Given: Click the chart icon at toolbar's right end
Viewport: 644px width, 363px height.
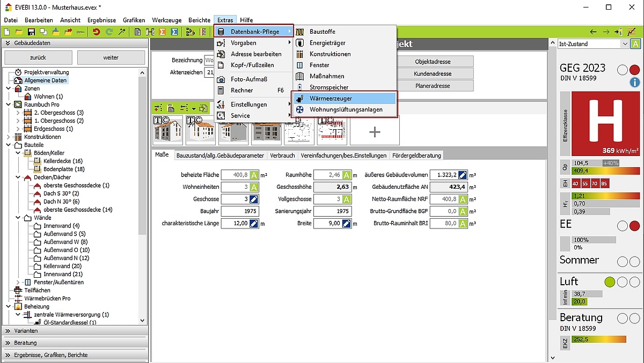Looking at the screenshot, I should [631, 32].
